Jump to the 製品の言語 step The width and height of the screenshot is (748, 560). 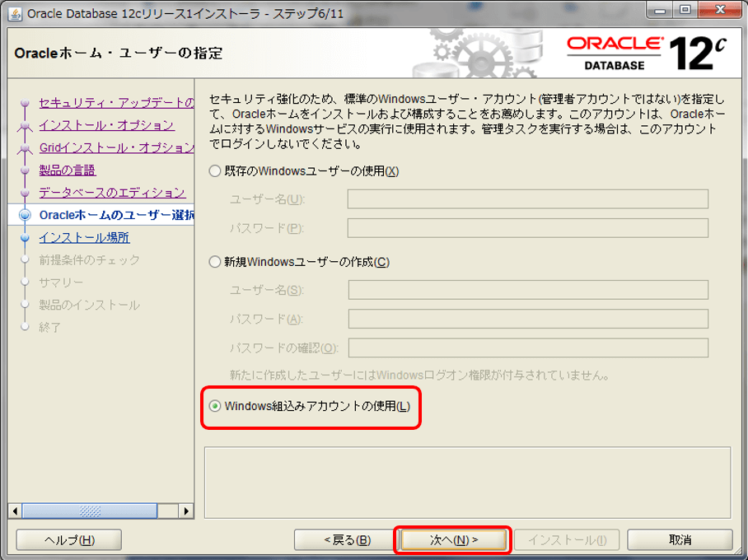point(68,170)
